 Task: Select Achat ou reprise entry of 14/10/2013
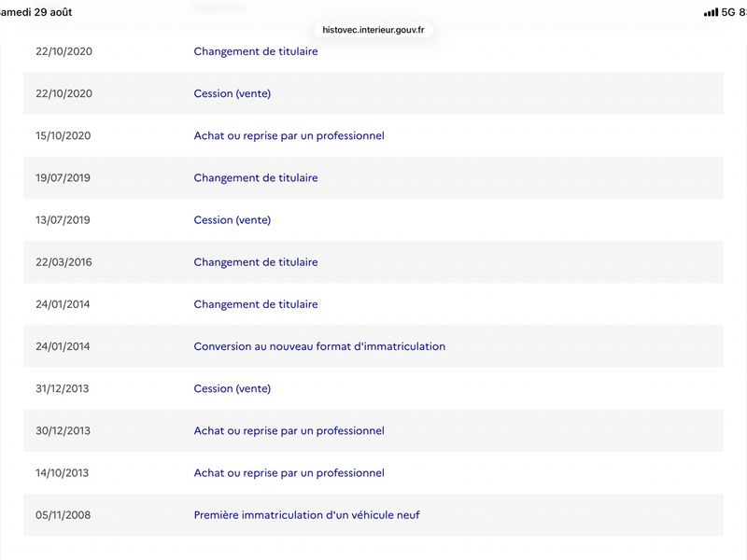289,473
